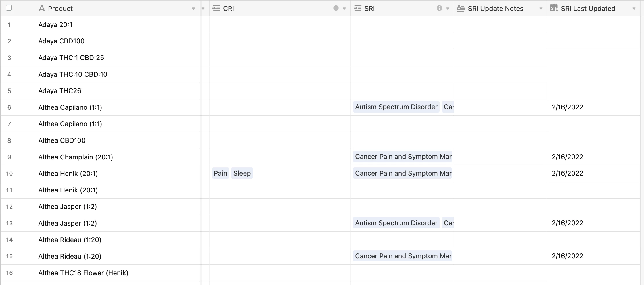Image resolution: width=644 pixels, height=285 pixels.
Task: Click Cancer Pain tag in row 9
Action: pos(402,157)
